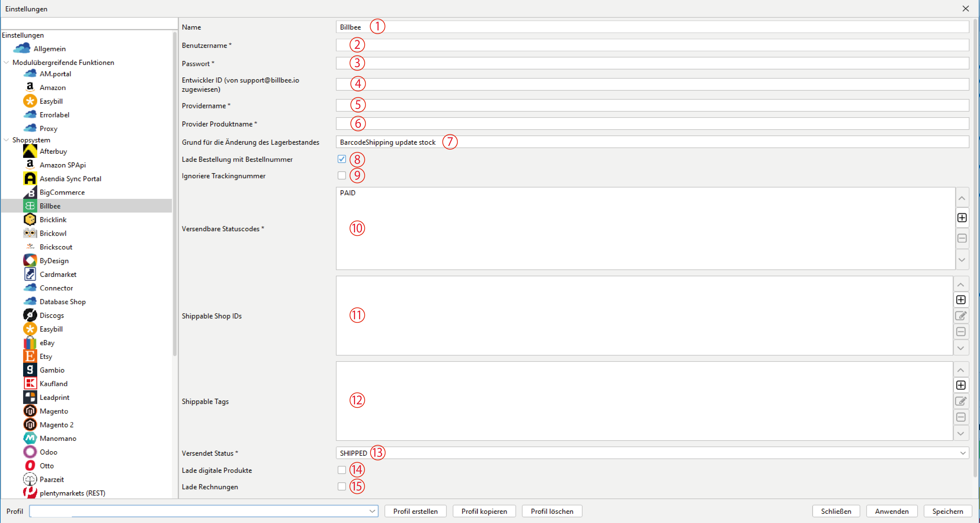Image resolution: width=980 pixels, height=523 pixels.
Task: Move Shippable Shop IDs entry down
Action: 961,348
